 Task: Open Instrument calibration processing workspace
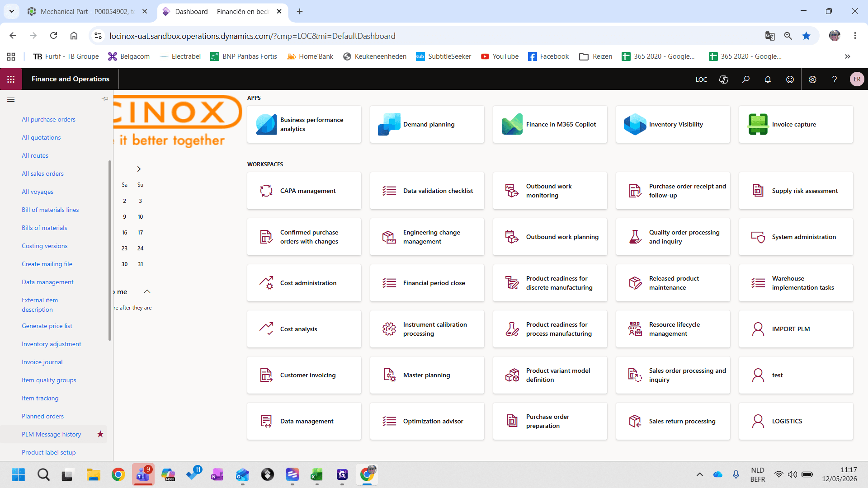click(x=427, y=329)
